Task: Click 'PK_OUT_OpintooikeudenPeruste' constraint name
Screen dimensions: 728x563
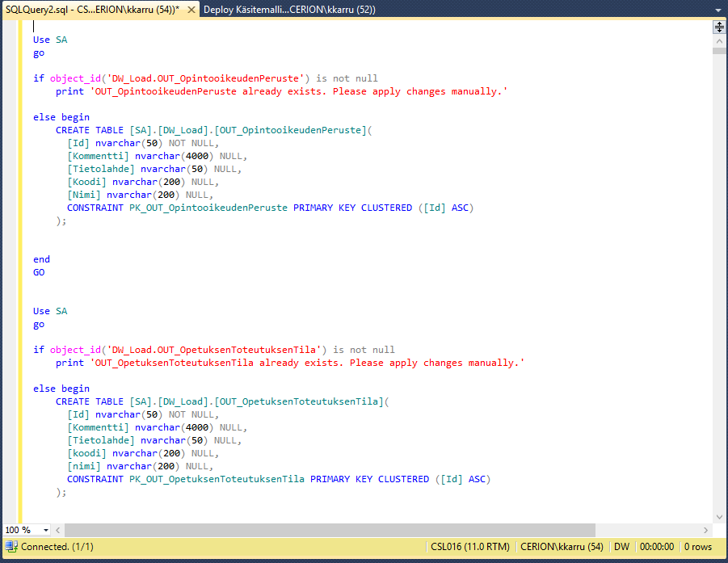Action: tap(208, 208)
